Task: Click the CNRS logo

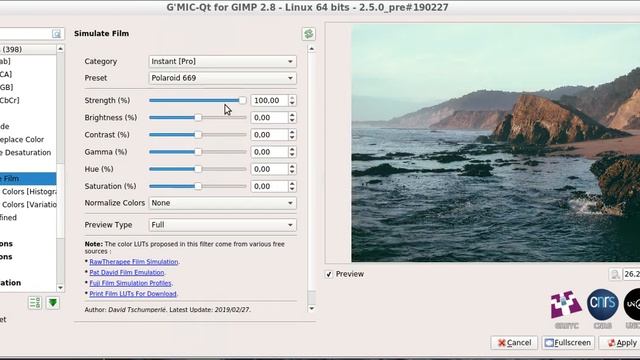Action: pos(602,309)
